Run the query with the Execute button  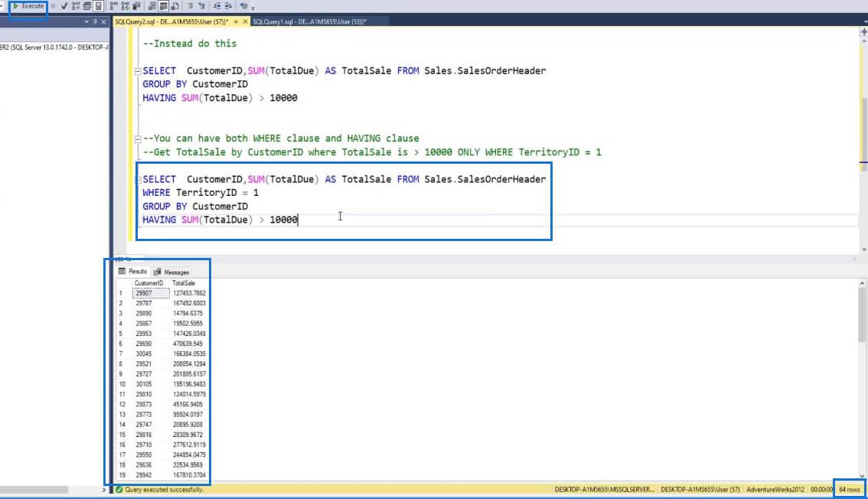click(x=28, y=6)
